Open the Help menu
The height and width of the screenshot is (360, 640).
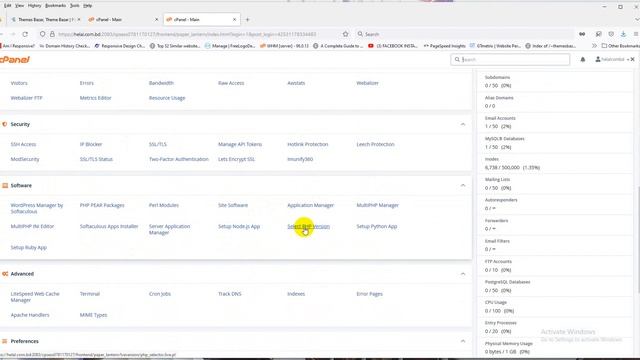pos(87,6)
